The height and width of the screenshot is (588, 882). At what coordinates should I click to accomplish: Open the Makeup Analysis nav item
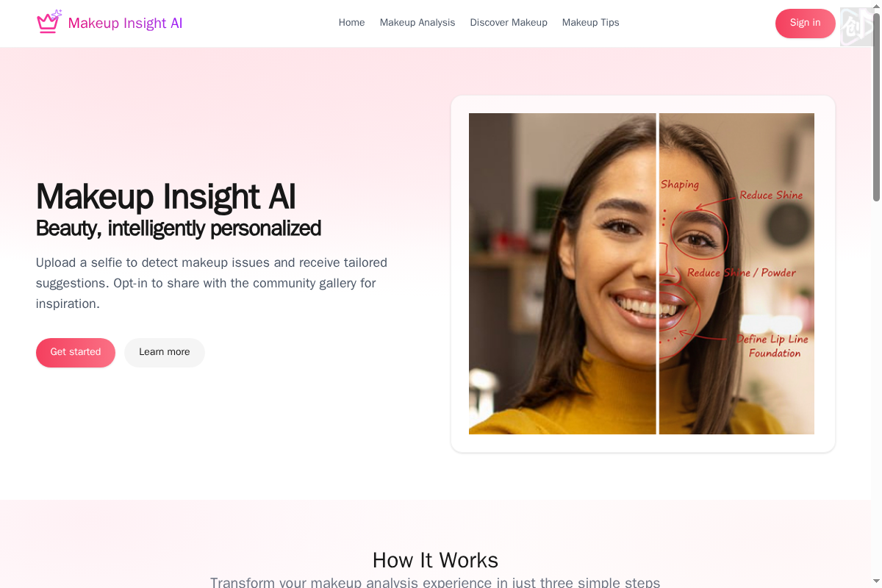[x=417, y=23]
